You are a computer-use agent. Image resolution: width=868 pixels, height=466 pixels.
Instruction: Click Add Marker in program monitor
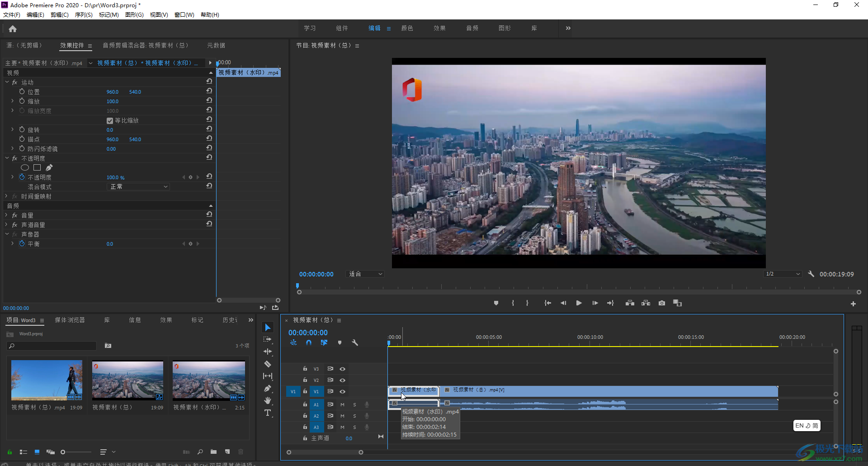(x=496, y=303)
